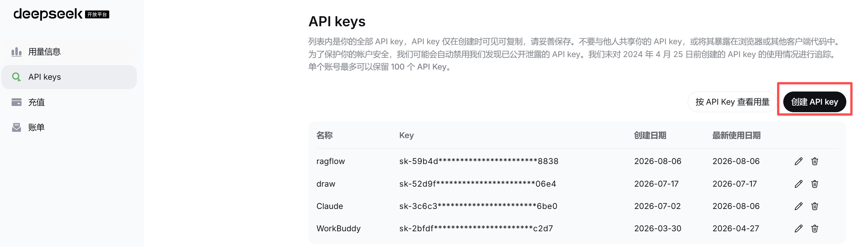Rename the Claude API key

pos(798,206)
